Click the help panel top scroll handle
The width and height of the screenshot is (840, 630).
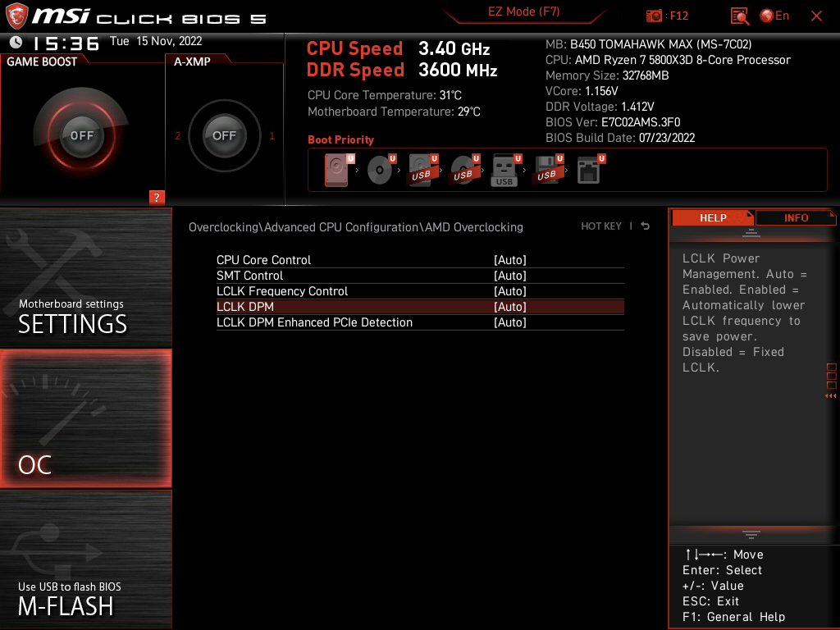pyautogui.click(x=751, y=233)
